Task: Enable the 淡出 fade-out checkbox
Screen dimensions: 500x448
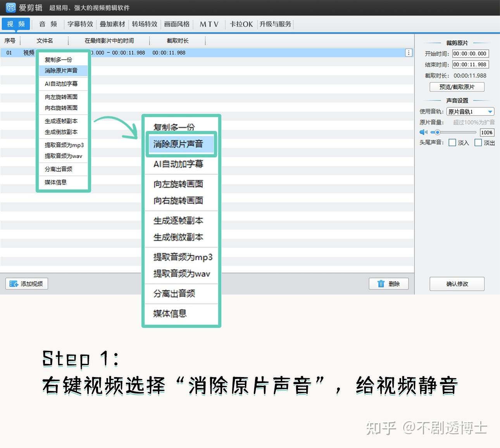Action: tap(478, 143)
